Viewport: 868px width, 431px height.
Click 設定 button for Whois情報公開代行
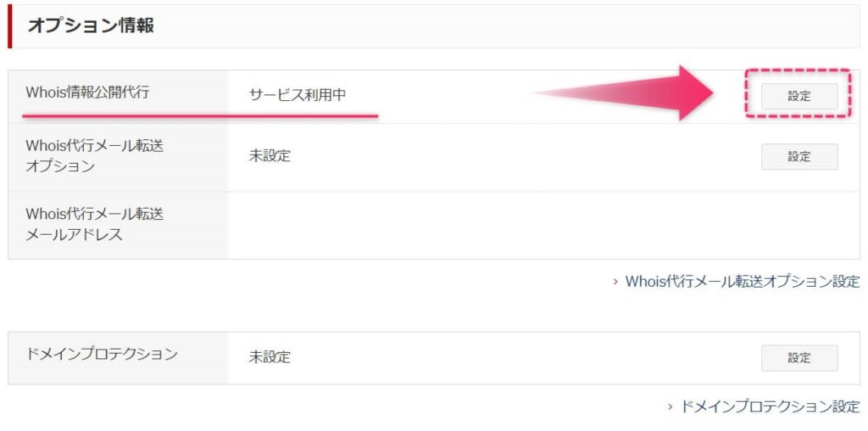tap(798, 96)
